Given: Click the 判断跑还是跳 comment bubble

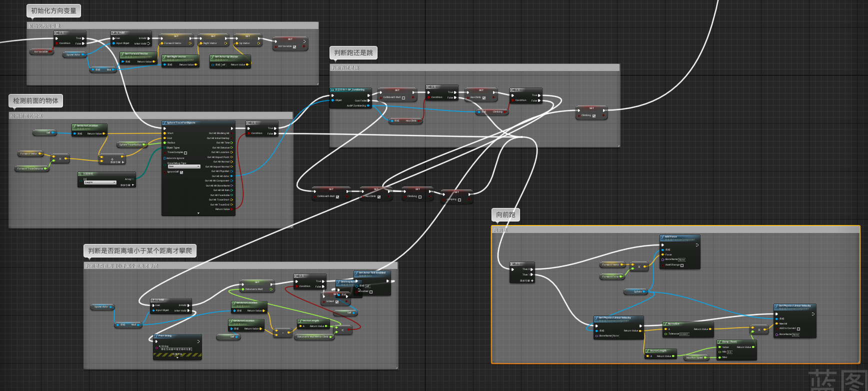Looking at the screenshot, I should tap(353, 52).
